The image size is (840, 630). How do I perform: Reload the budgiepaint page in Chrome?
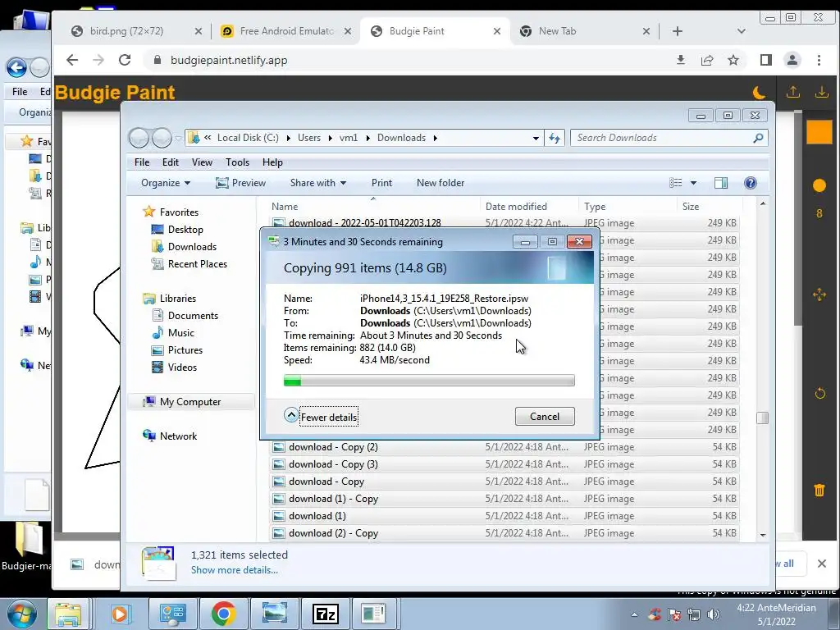(125, 60)
